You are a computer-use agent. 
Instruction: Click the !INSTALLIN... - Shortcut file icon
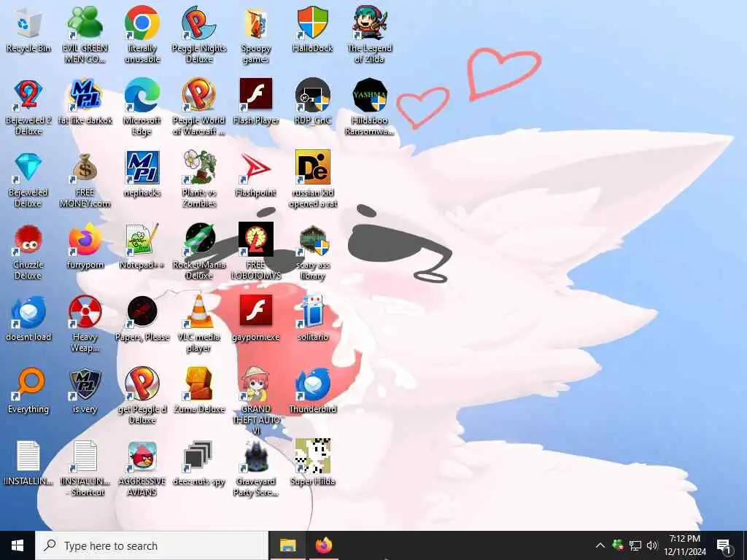click(x=85, y=456)
